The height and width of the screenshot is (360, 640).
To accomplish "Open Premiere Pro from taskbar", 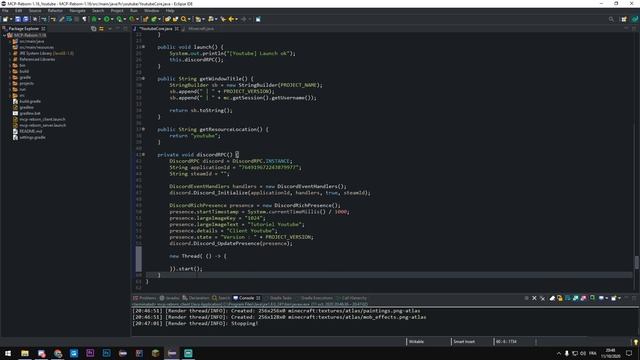I will (x=90, y=353).
